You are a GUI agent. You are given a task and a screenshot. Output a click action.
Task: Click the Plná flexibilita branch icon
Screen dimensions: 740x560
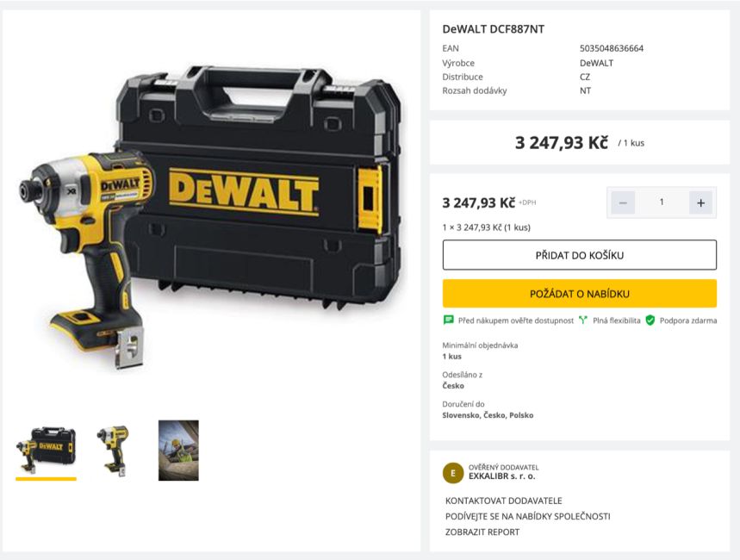click(583, 320)
